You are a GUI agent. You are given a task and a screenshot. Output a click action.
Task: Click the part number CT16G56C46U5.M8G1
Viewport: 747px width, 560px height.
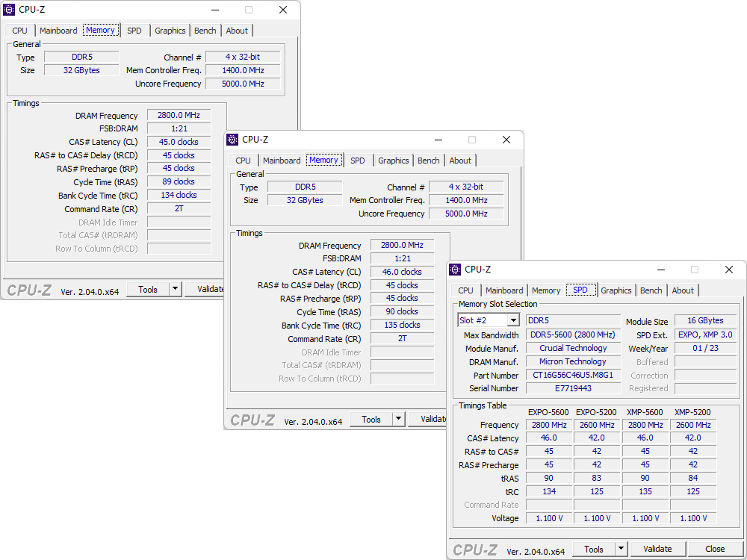[x=573, y=375]
